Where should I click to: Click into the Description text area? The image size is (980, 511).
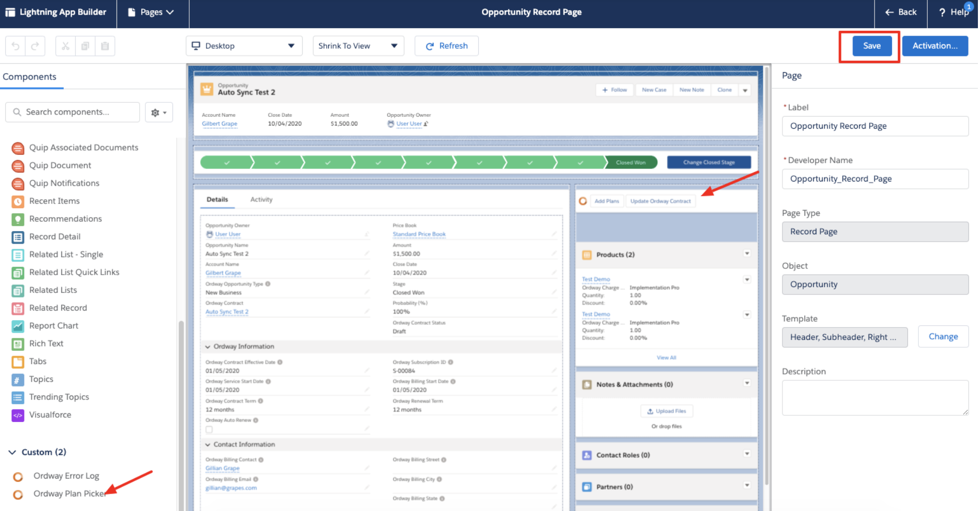(875, 398)
